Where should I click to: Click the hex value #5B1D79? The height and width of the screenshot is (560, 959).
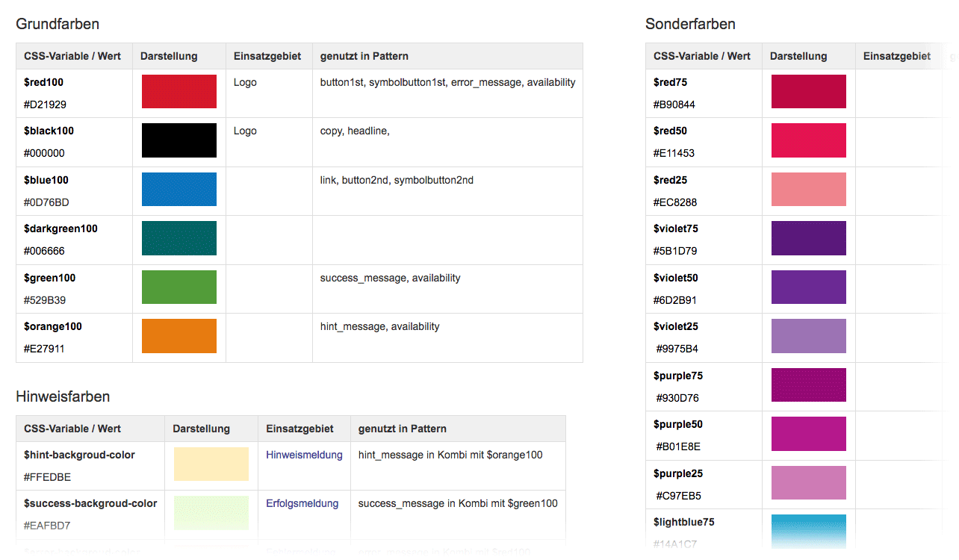[675, 251]
